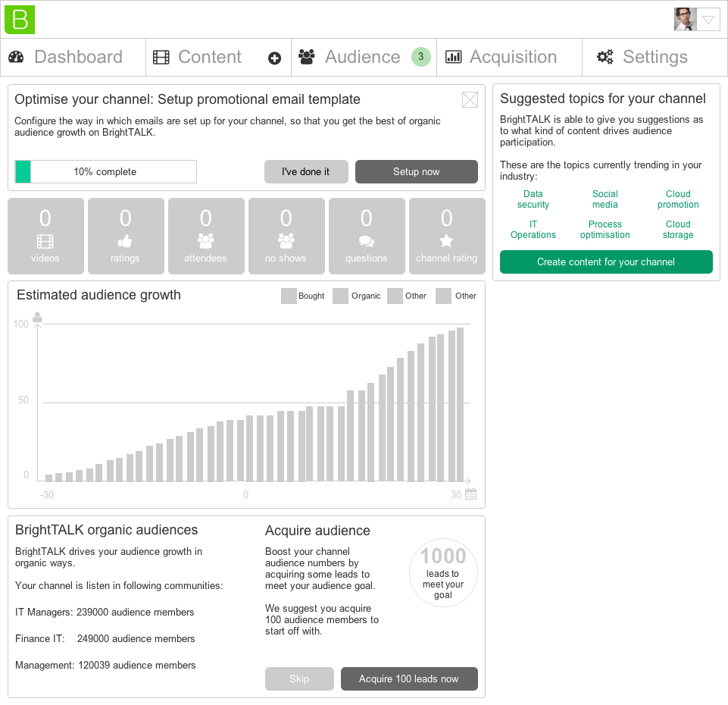Click the green BrightTALK B logo
This screenshot has height=705, width=728.
pos(20,20)
